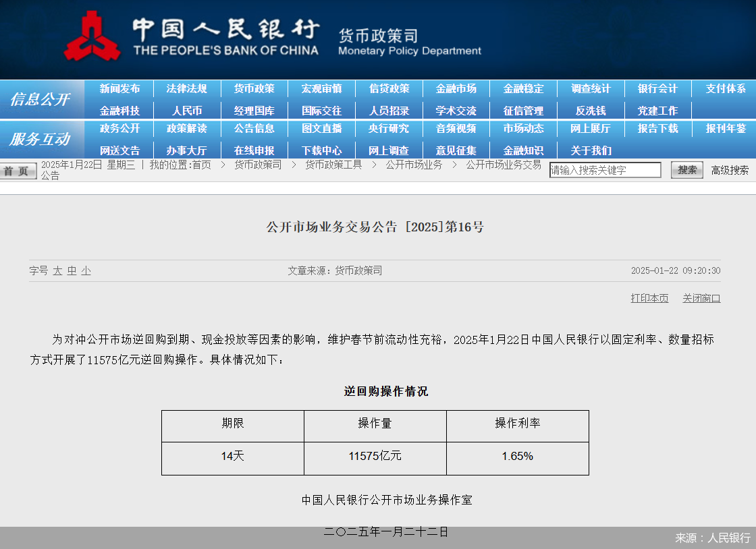Open the 报告下载 section
756x549 pixels.
pos(657,129)
